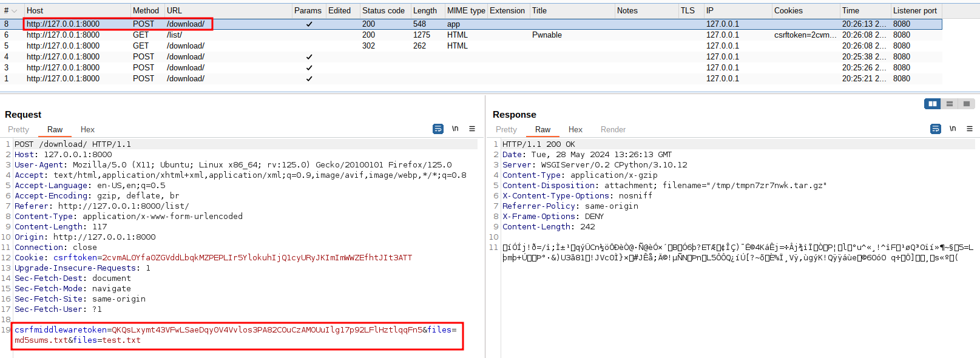Click the User-Agent header line in request
This screenshot has width=980, height=358.
click(233, 165)
